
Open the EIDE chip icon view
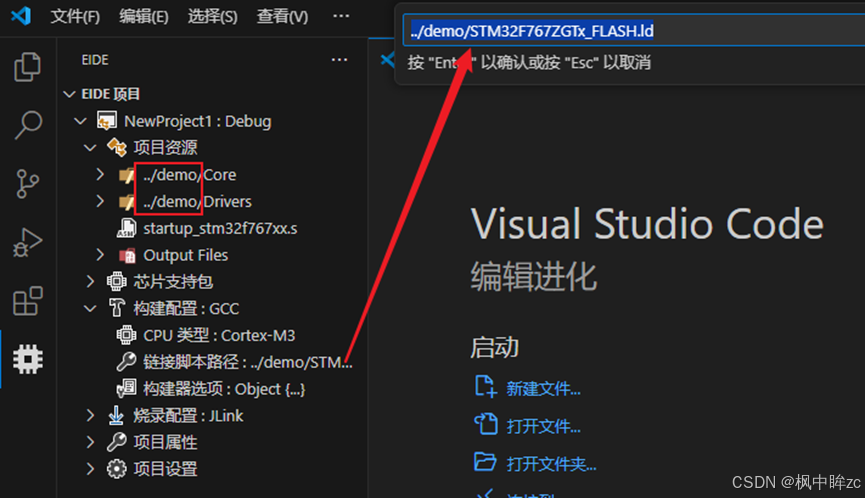[28, 360]
